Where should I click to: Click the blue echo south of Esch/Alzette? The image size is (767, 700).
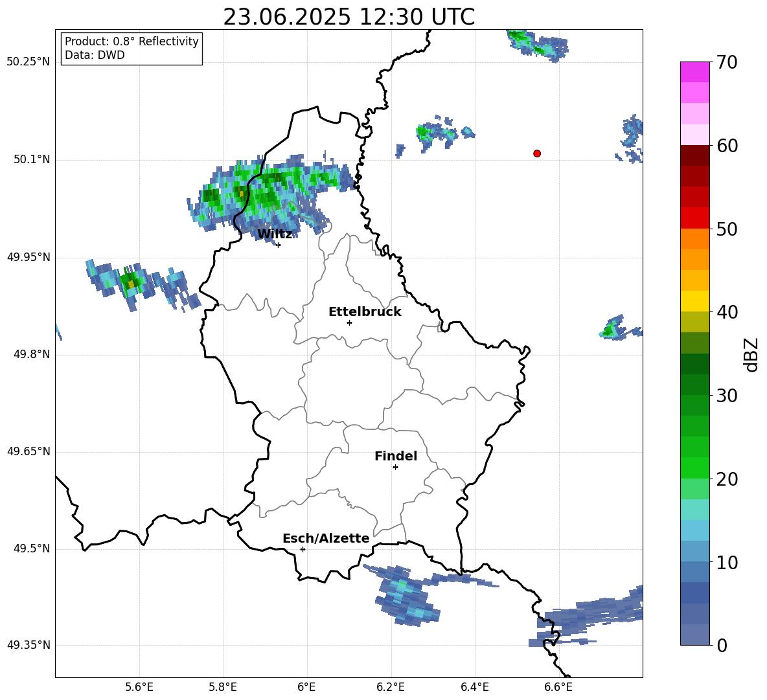(408, 596)
